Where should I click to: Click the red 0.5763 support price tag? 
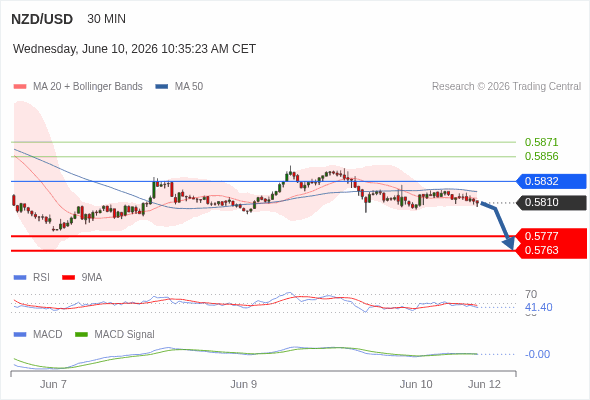tap(551, 251)
